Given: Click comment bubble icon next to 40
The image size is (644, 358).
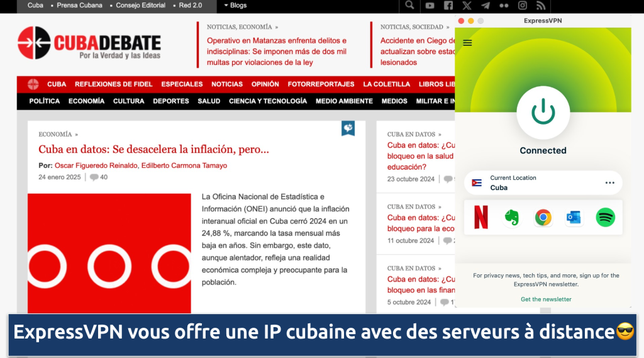Looking at the screenshot, I should (x=94, y=177).
